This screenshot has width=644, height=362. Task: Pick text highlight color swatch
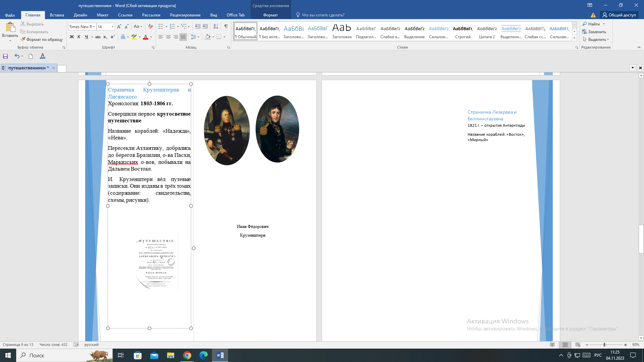(x=134, y=37)
